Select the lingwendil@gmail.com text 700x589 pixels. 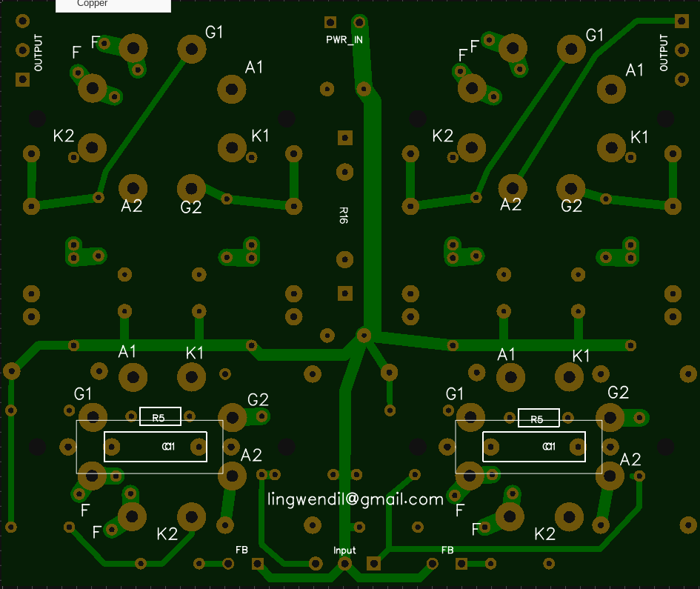[356, 499]
